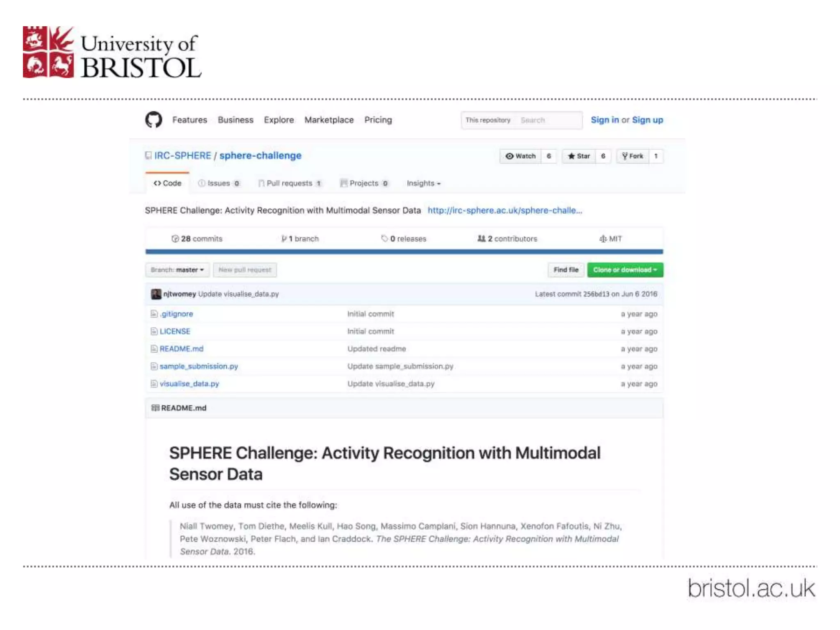Click the README.md panel header
This screenshot has width=840, height=630.
[x=404, y=408]
